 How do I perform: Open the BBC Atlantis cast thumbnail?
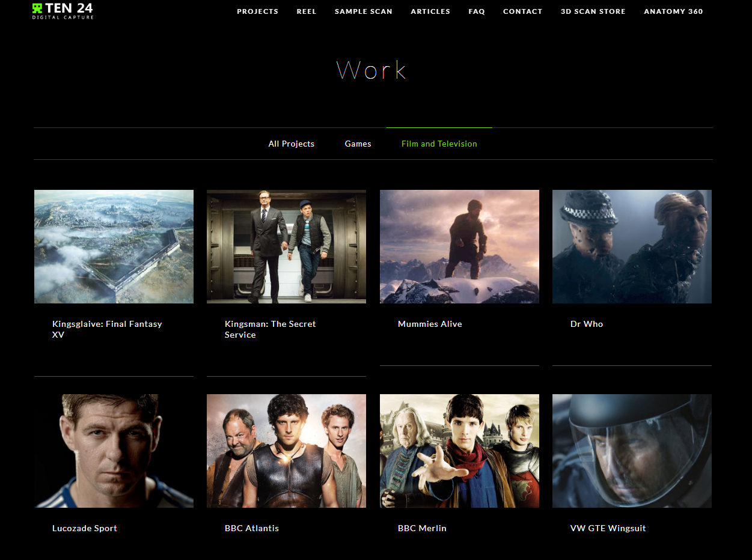(x=286, y=451)
